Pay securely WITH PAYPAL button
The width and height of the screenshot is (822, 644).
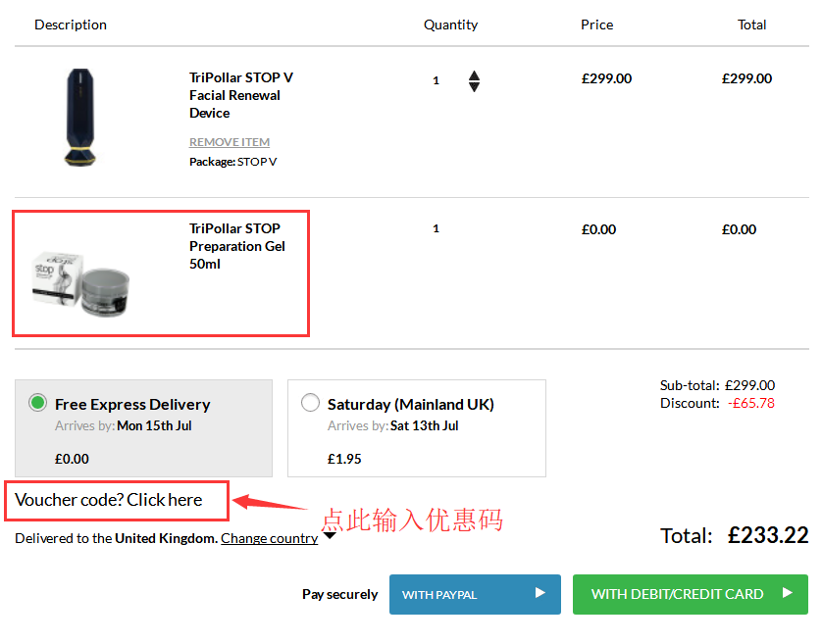(475, 594)
